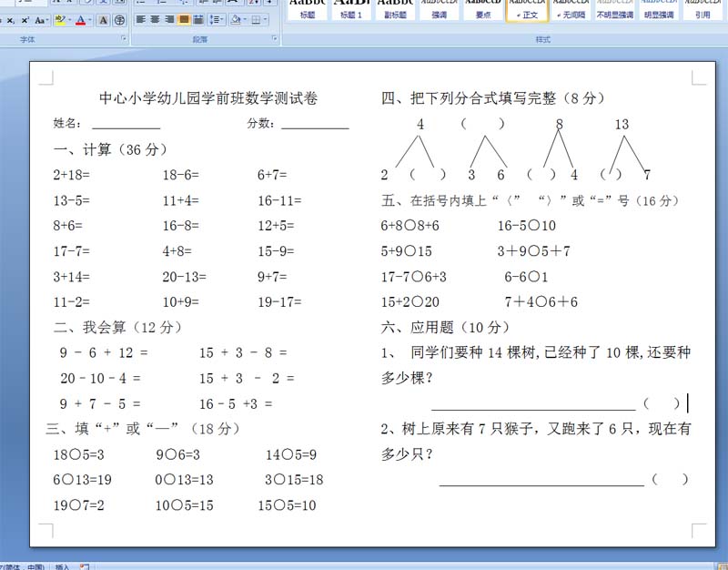
Task: Apply yellow text highlight color
Action: pyautogui.click(x=59, y=20)
